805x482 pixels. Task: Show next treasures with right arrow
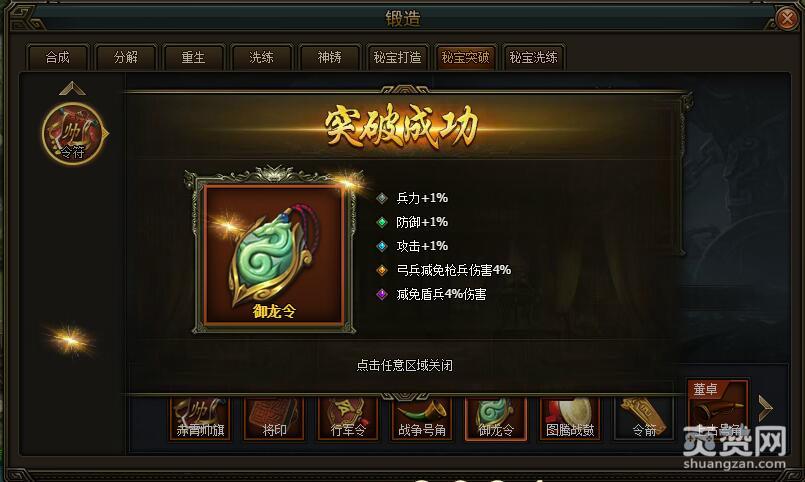click(765, 409)
